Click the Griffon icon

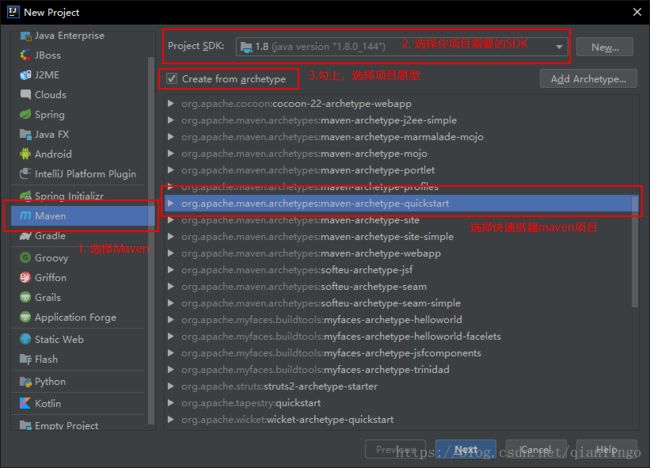tap(25, 278)
